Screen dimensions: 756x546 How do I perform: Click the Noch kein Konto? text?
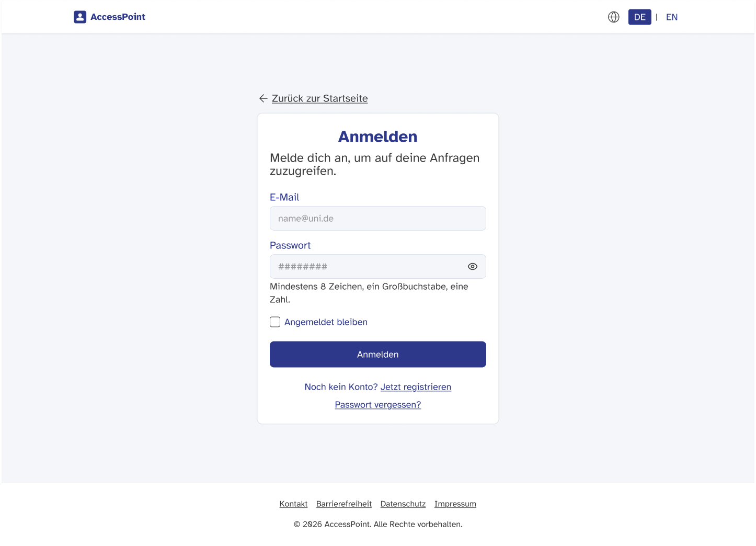(x=341, y=387)
